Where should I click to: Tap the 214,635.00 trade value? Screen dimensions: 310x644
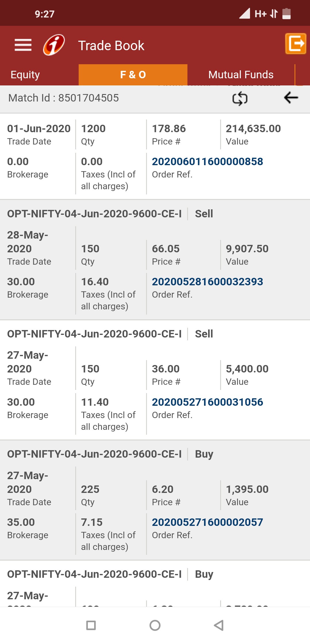(253, 129)
